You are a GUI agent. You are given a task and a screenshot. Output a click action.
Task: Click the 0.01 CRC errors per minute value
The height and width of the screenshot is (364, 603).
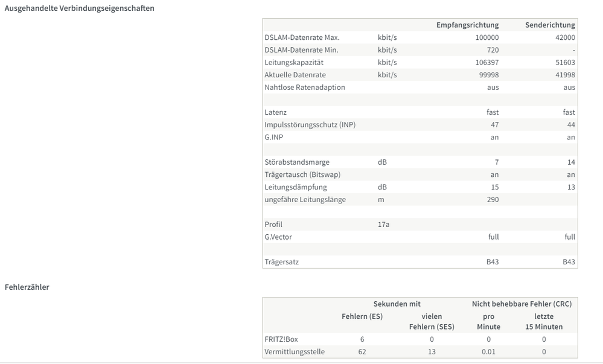pos(488,351)
